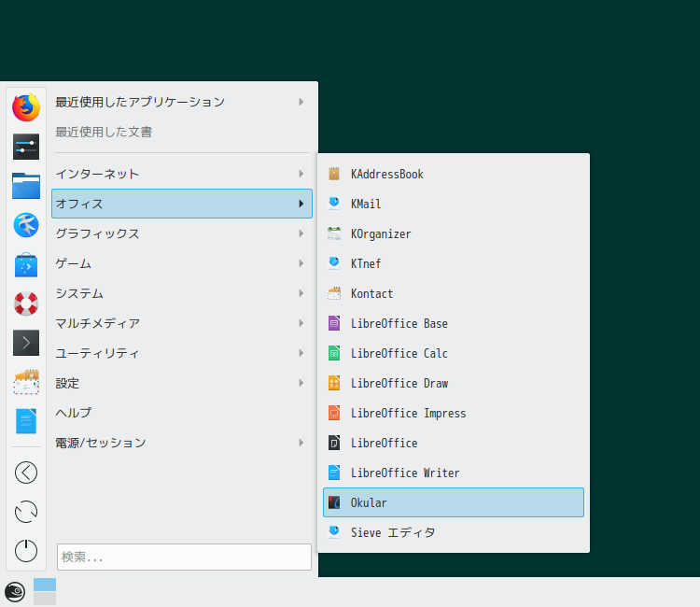Viewport: 700px width, 607px height.
Task: Expand the システム submenu arrow
Action: 301,293
